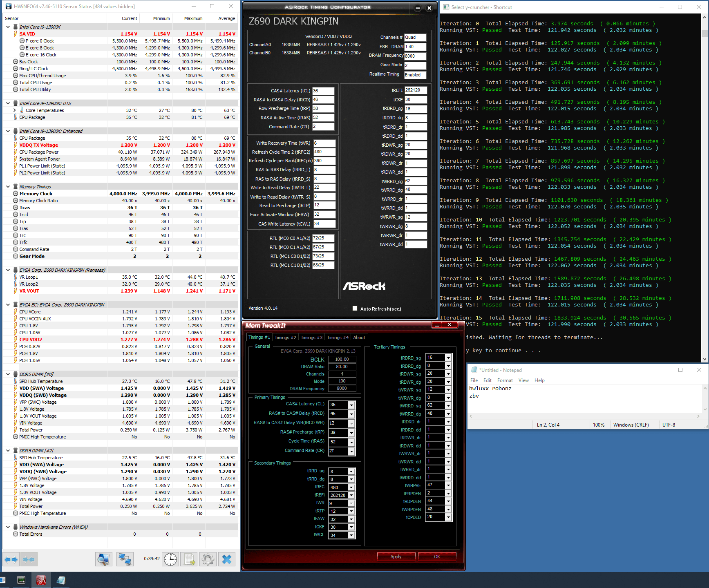Open the Command Rate (CR) dropdown in Mem TweakIt

tap(351, 451)
